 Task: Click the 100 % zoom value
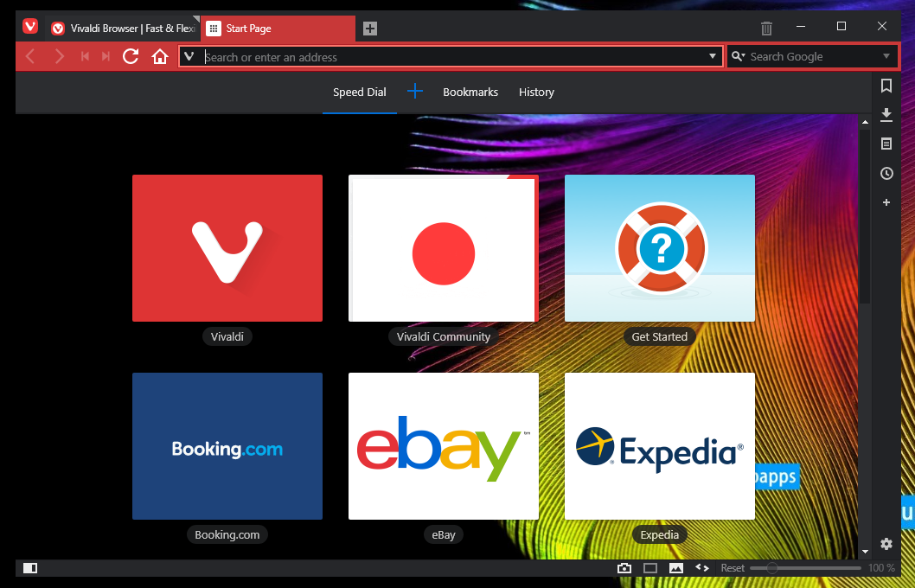tap(881, 567)
